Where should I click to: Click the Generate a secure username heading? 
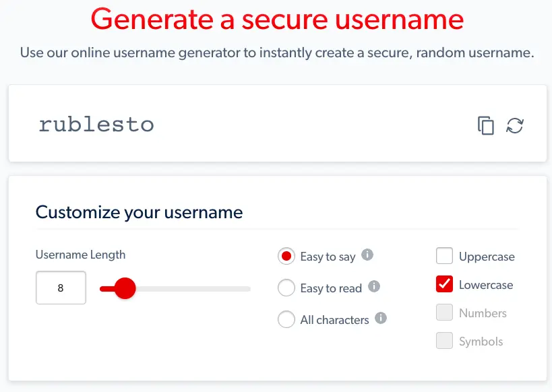tap(277, 20)
